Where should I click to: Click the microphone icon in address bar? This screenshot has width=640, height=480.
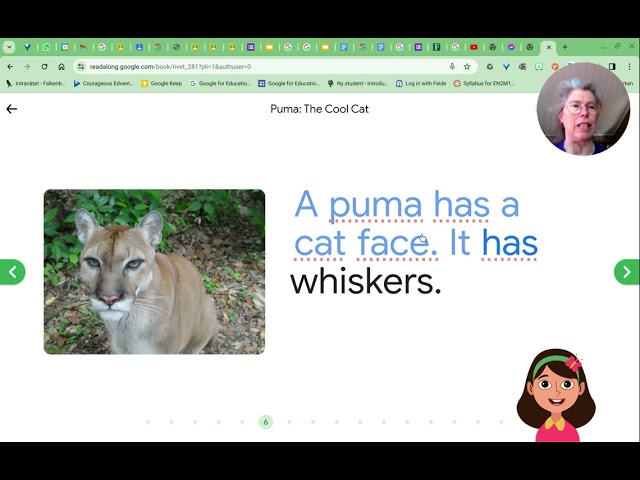(x=452, y=67)
